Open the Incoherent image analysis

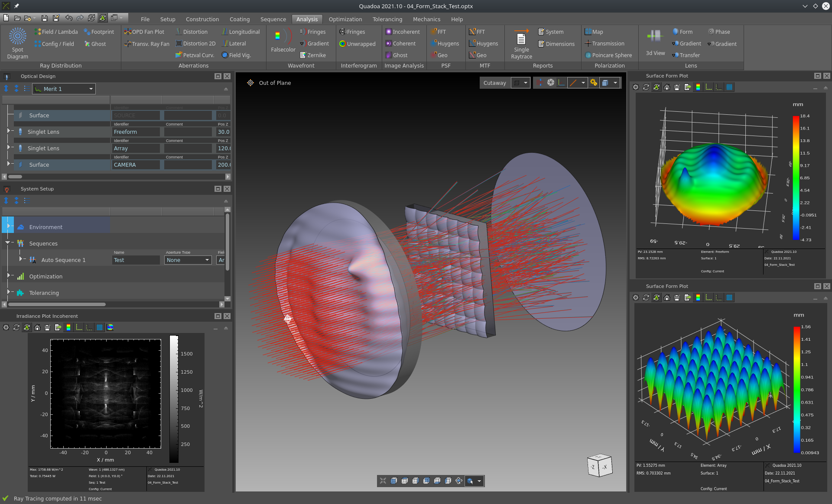[x=403, y=32]
